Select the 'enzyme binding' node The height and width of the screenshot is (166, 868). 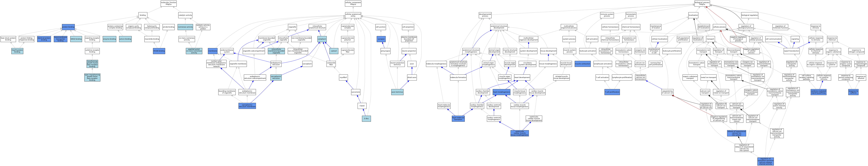coord(109,39)
